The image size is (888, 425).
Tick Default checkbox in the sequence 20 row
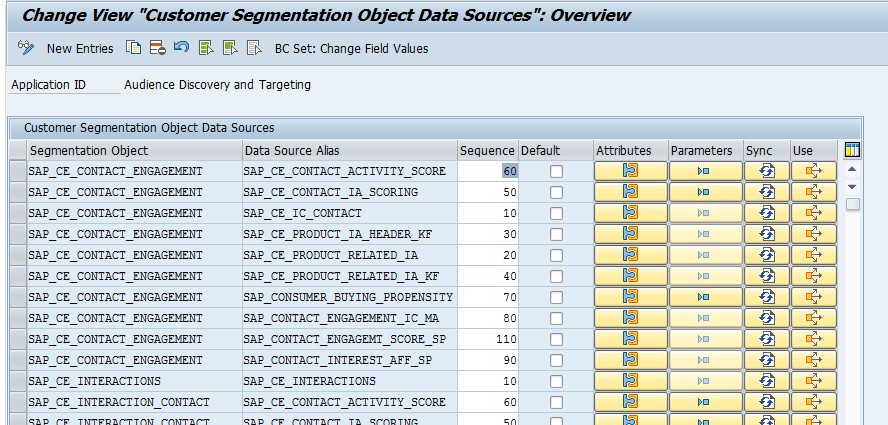tap(557, 256)
